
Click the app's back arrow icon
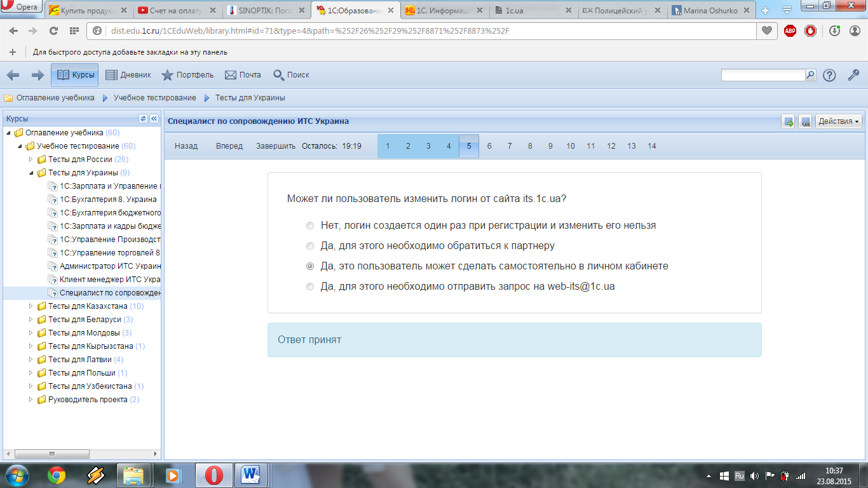click(13, 75)
